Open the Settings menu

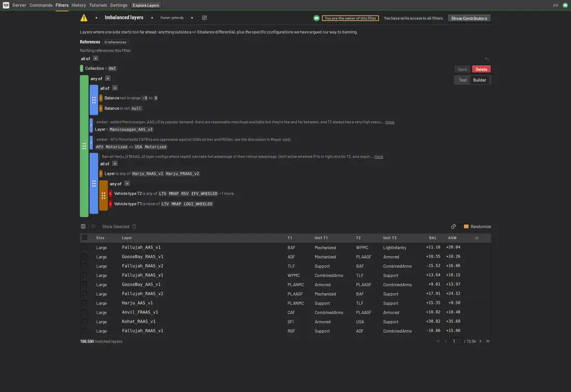click(x=119, y=5)
